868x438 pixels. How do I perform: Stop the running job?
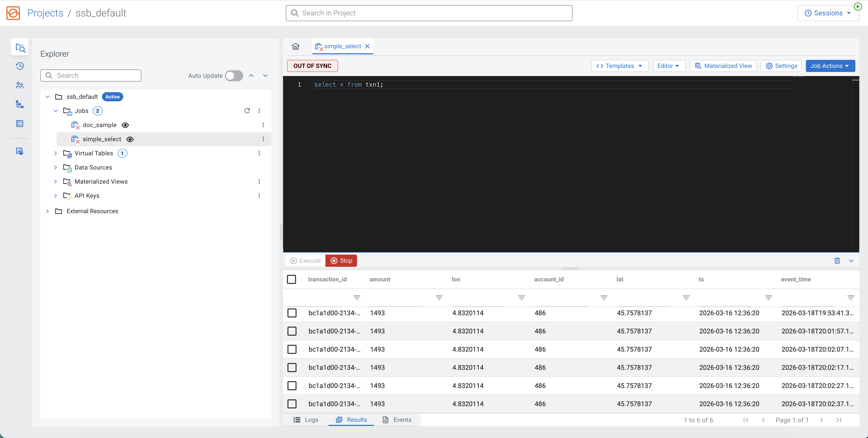(x=341, y=260)
